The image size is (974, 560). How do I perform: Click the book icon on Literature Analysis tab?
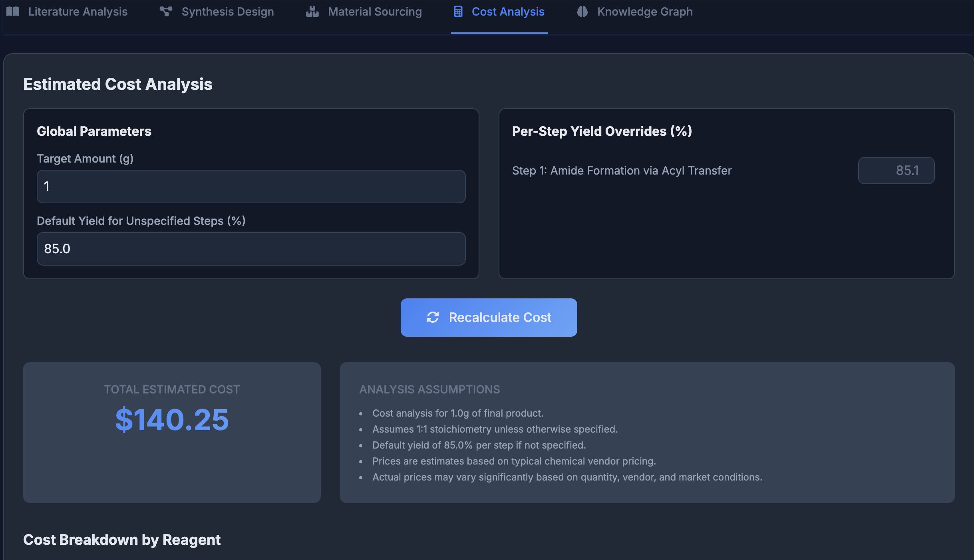coord(13,12)
